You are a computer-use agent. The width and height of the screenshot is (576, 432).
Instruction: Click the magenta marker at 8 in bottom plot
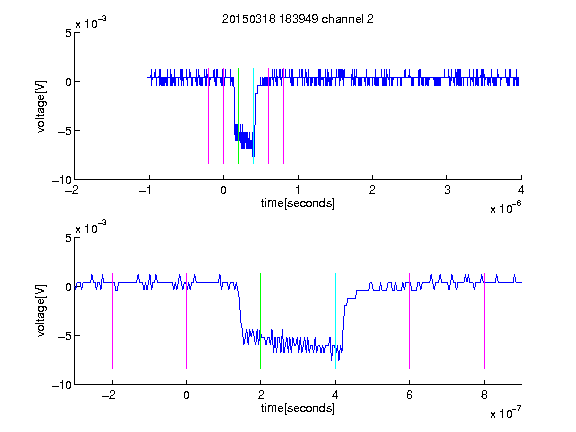click(x=485, y=321)
